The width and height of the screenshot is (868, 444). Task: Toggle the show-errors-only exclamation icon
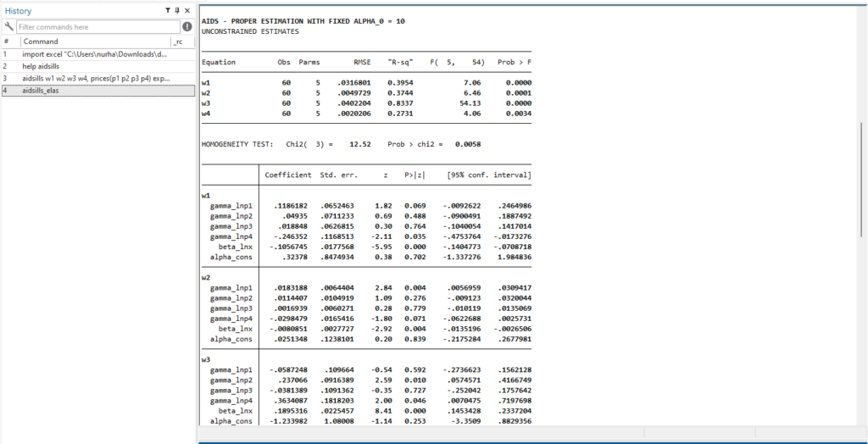coord(186,26)
